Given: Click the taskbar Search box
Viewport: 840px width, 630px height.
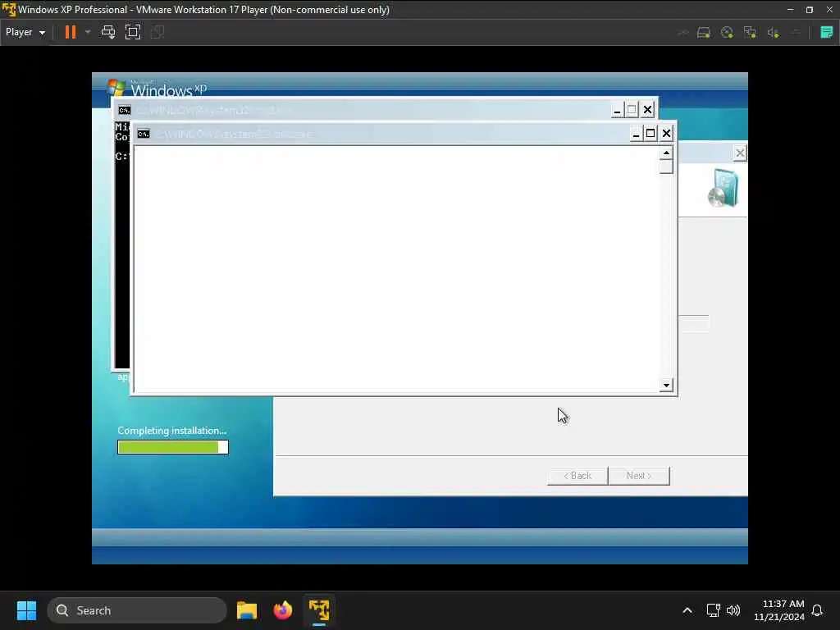Looking at the screenshot, I should pyautogui.click(x=137, y=610).
